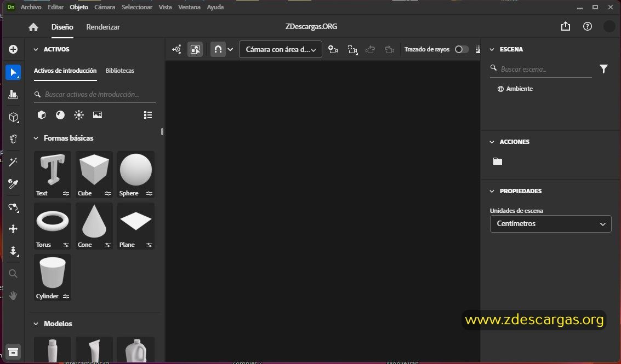Click the group selection mode toolbar icon
The width and height of the screenshot is (621, 364).
pos(176,49)
